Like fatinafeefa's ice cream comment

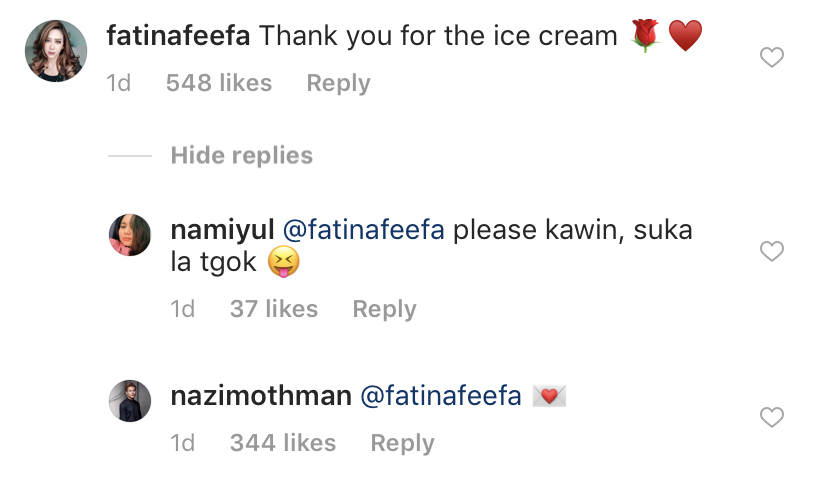pyautogui.click(x=772, y=59)
